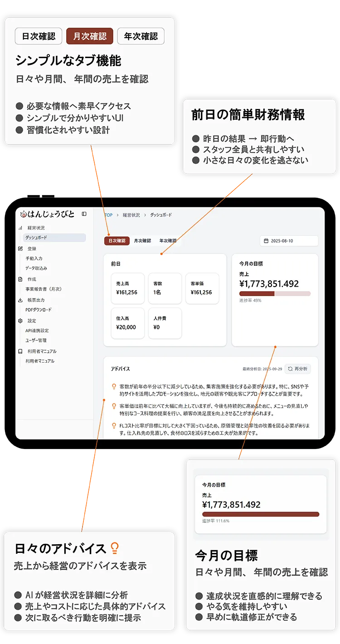Screen dimensions: 340x644
Task: Click the calendar icon in the date field
Action: pyautogui.click(x=266, y=241)
